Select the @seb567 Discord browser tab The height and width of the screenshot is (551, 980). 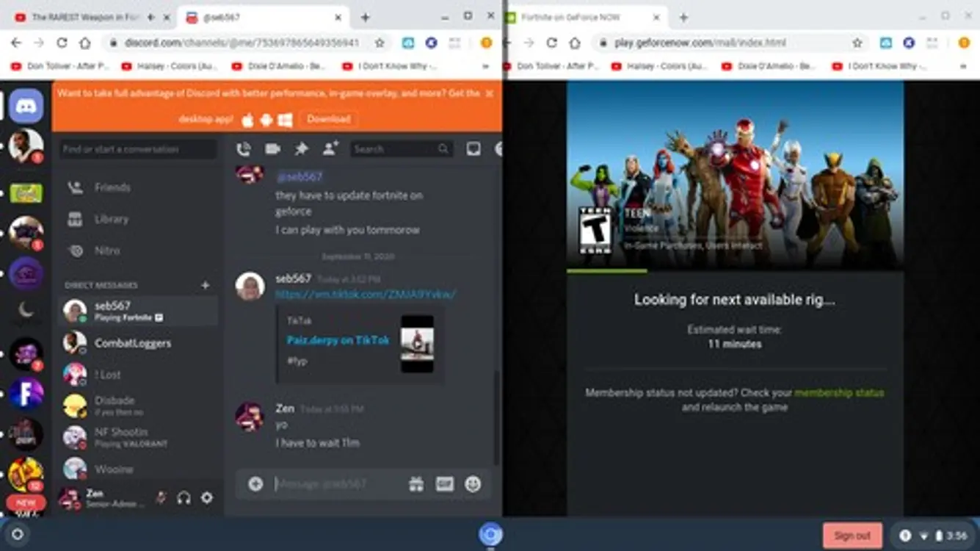point(264,17)
